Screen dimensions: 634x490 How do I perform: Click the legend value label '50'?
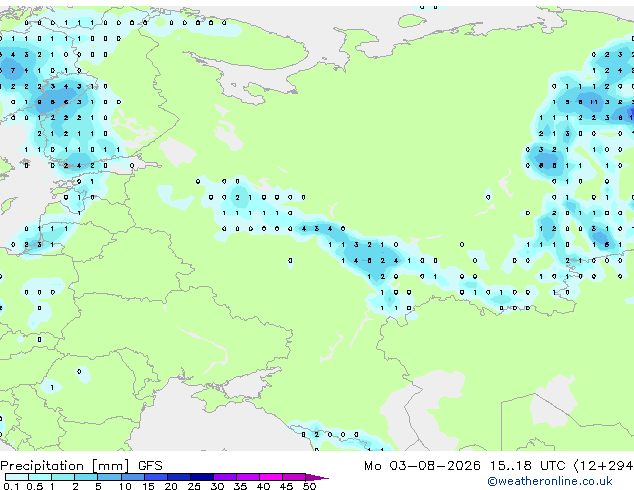click(x=309, y=486)
